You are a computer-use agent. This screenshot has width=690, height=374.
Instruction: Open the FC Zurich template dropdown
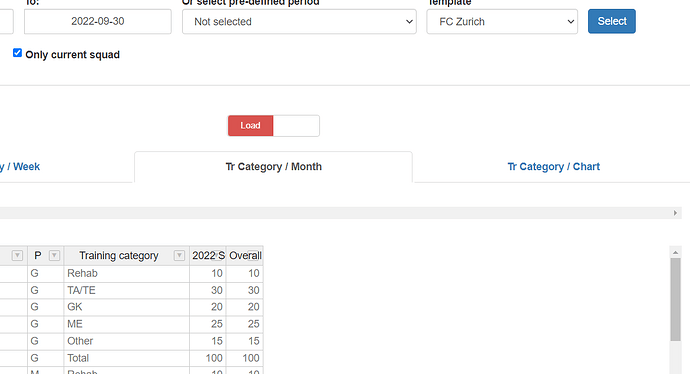[502, 22]
